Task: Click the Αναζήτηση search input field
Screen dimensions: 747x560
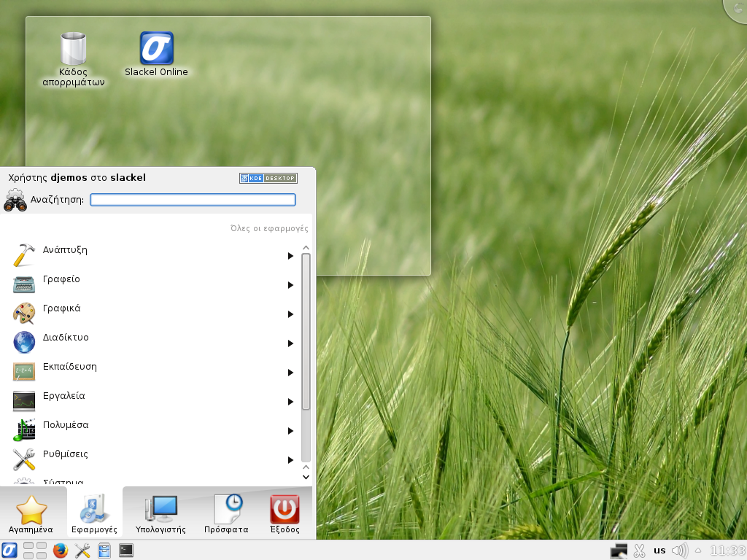Action: pyautogui.click(x=193, y=200)
